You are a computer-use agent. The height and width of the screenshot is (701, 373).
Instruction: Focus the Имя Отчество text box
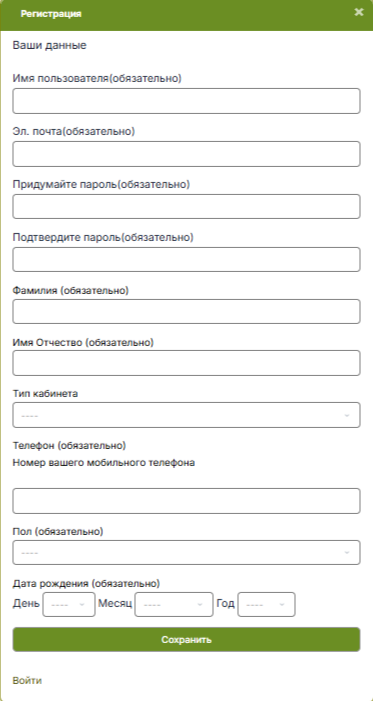(186, 363)
